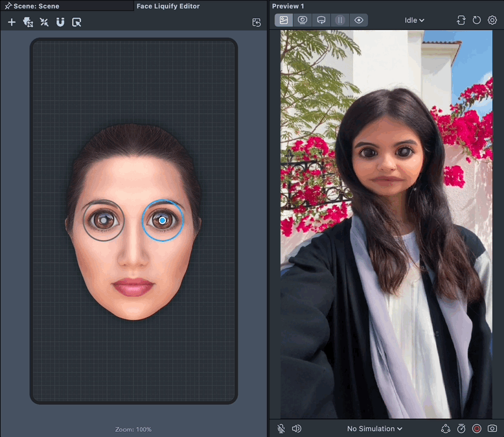
Task: Click the restart preview circular arrow
Action: pyautogui.click(x=477, y=20)
